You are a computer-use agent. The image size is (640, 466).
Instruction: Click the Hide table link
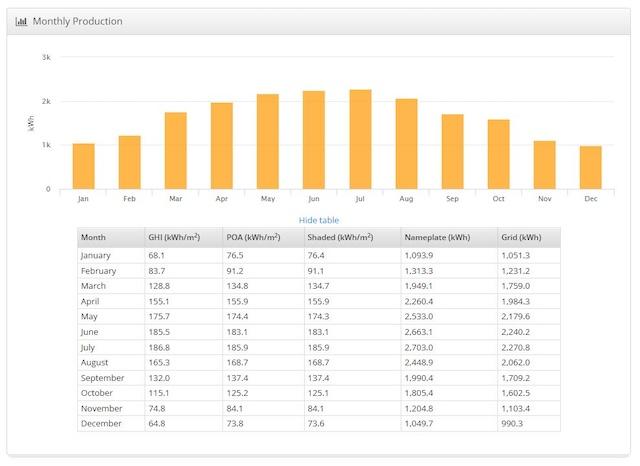319,220
